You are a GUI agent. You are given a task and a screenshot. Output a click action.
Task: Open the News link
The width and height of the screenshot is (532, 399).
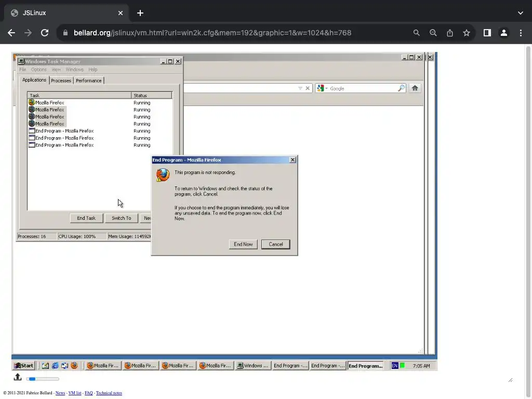pyautogui.click(x=60, y=393)
